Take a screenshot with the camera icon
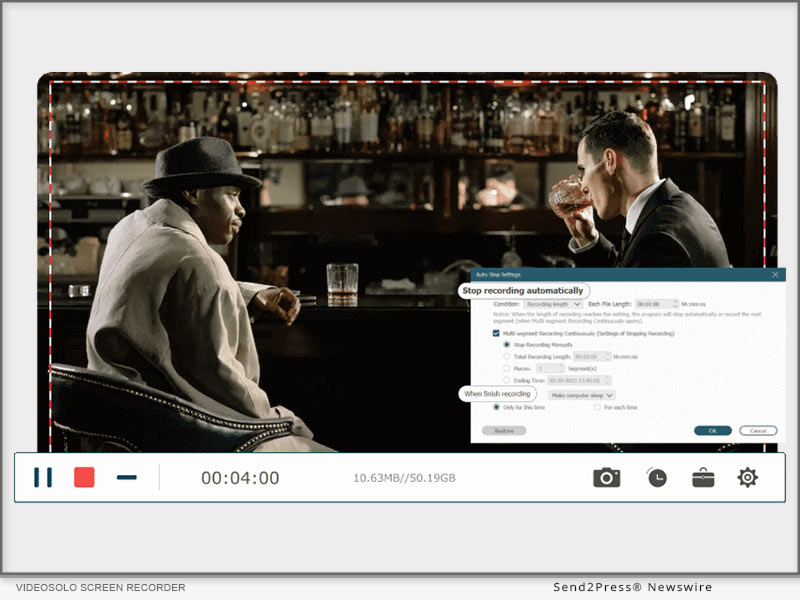The height and width of the screenshot is (600, 800). [x=606, y=478]
